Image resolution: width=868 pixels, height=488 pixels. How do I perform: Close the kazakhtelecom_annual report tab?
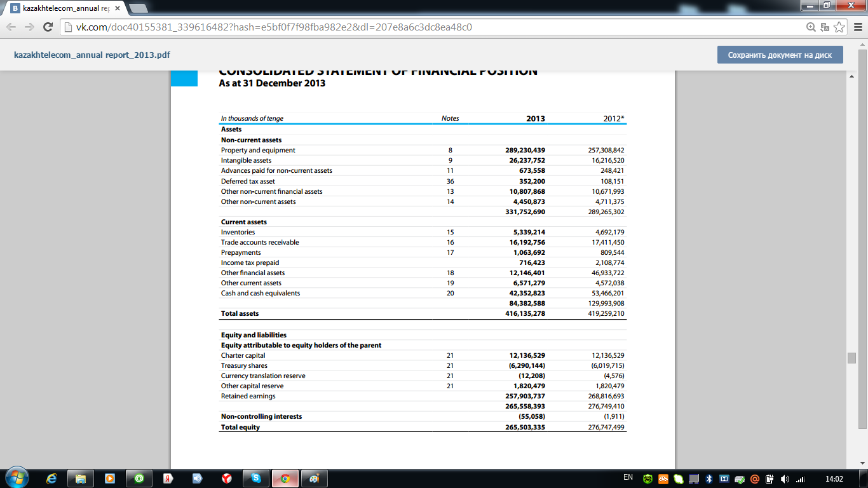point(117,9)
